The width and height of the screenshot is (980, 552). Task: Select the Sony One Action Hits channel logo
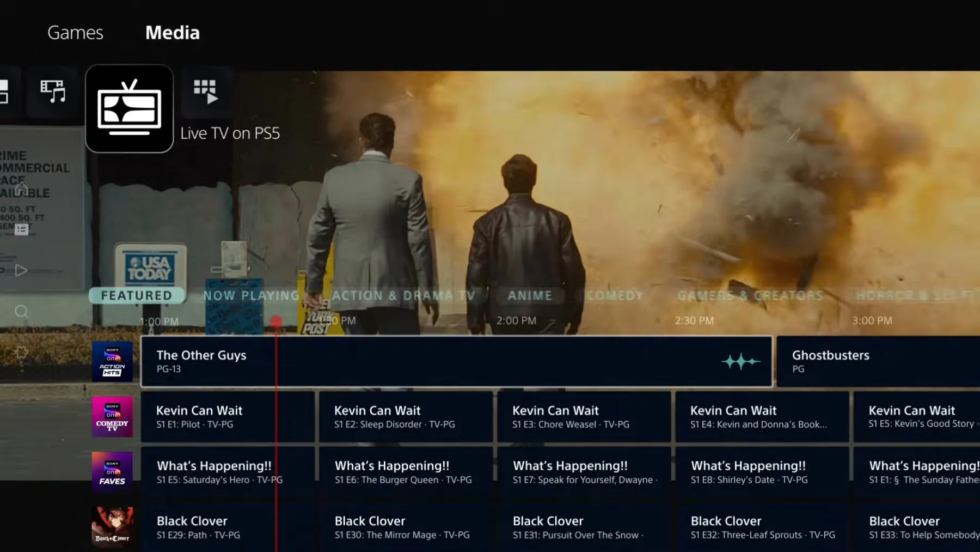point(112,361)
